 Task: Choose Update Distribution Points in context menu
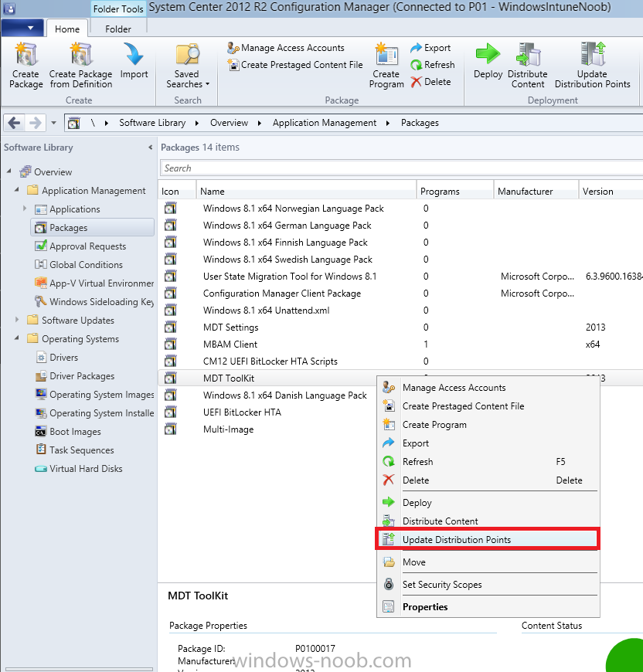(488, 539)
